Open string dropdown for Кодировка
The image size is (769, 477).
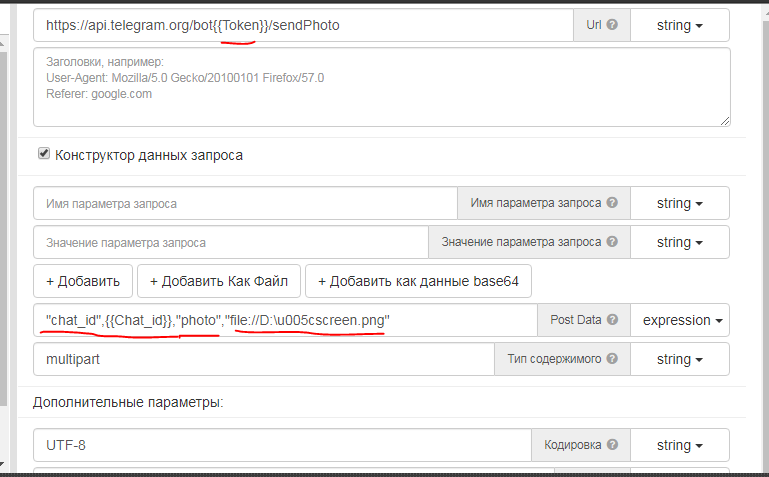(x=680, y=445)
